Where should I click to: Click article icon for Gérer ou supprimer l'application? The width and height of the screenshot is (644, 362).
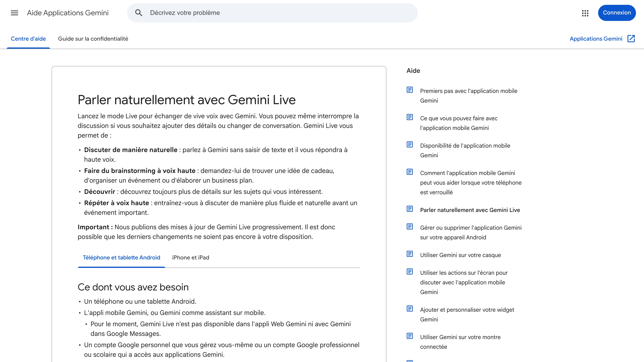coord(410,226)
